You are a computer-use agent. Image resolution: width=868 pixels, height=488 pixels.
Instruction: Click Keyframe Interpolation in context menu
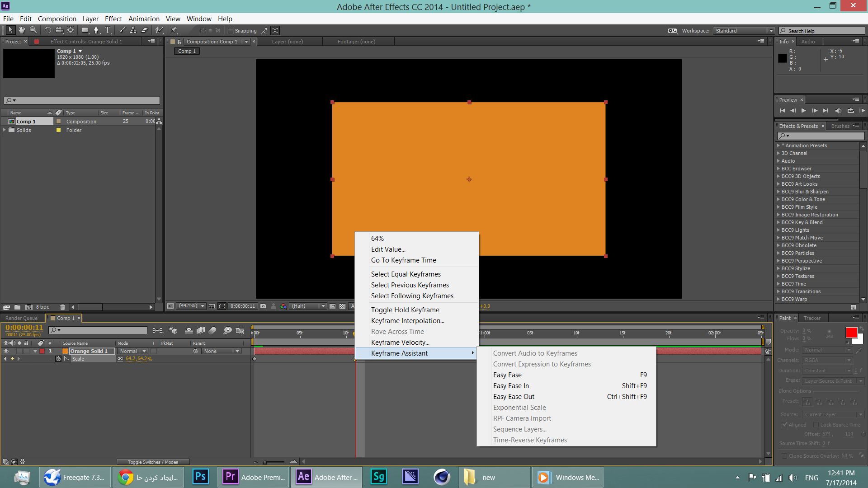[407, 320]
